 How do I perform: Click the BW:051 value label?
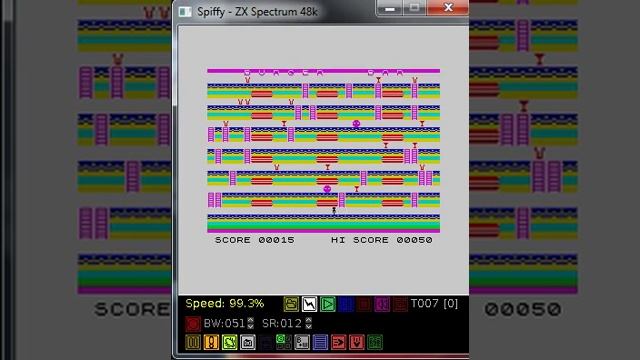[224, 324]
